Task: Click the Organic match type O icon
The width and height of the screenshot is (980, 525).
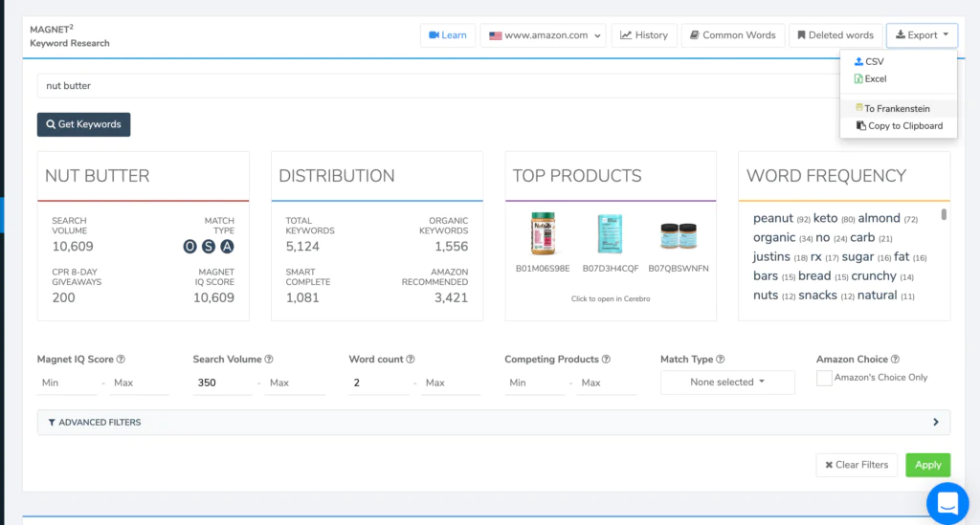Action: pyautogui.click(x=190, y=247)
